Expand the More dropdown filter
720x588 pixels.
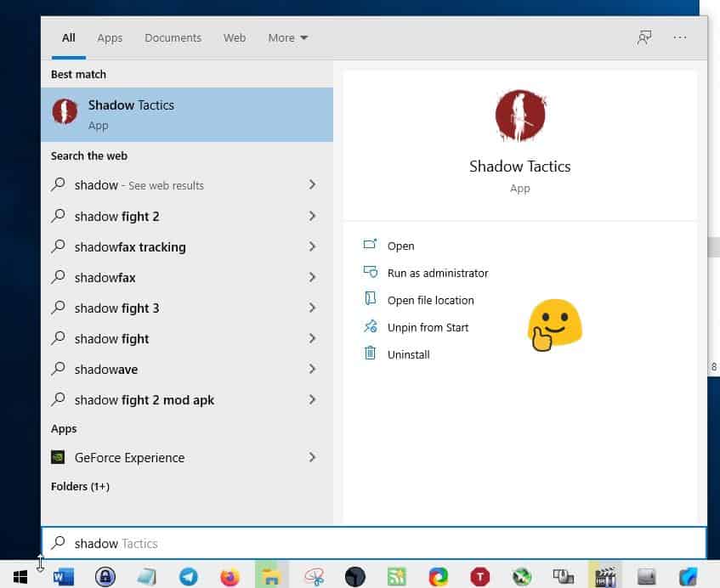click(287, 37)
